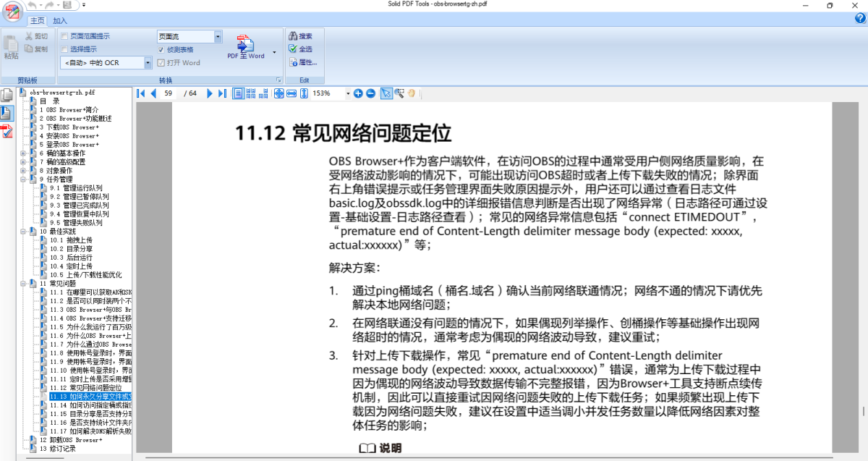
Task: Switch to the 加入 ribbon tab
Action: [59, 21]
